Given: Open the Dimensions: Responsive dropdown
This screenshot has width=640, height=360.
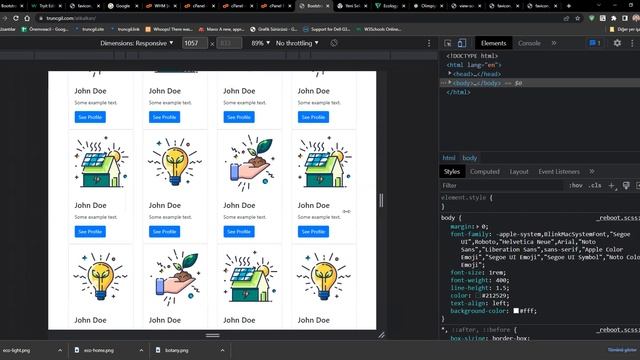Looking at the screenshot, I should (x=137, y=43).
